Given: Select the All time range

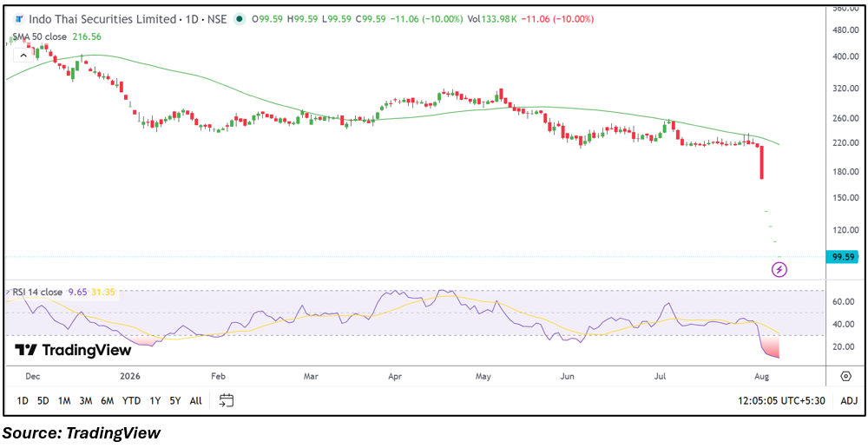Looking at the screenshot, I should pos(195,400).
